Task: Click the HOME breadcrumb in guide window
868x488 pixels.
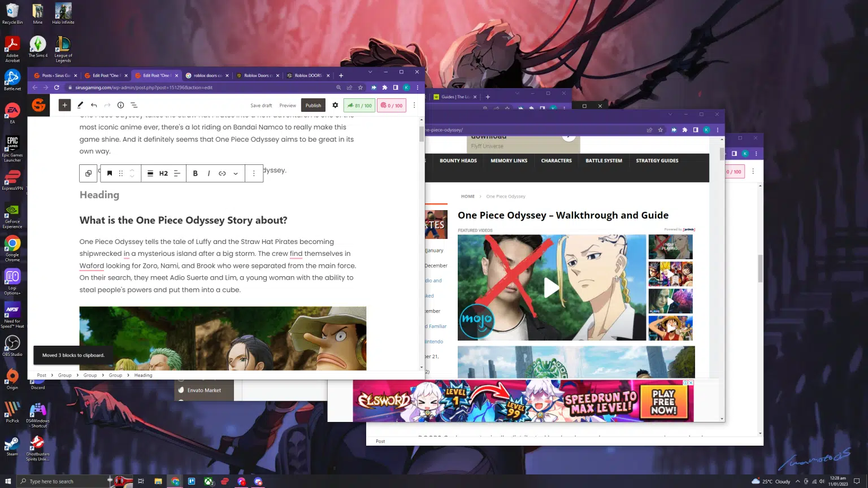Action: [467, 197]
